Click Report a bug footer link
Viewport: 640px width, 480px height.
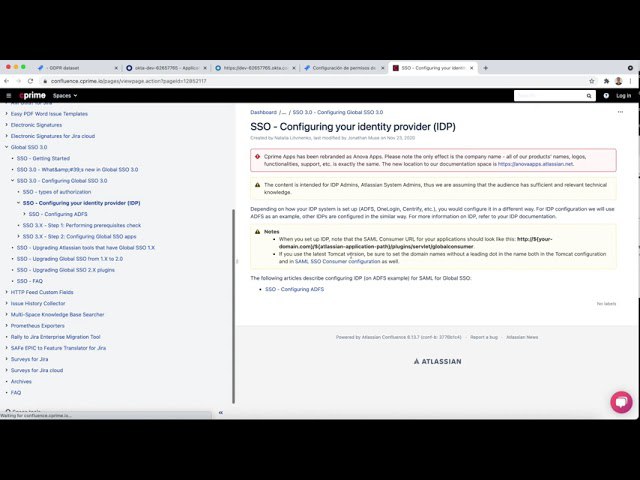[484, 337]
